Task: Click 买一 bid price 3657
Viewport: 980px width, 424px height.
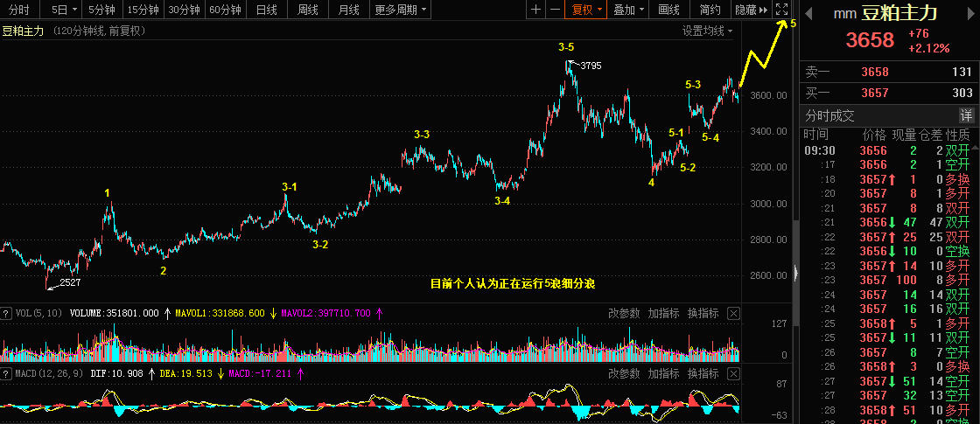Action: coord(874,93)
